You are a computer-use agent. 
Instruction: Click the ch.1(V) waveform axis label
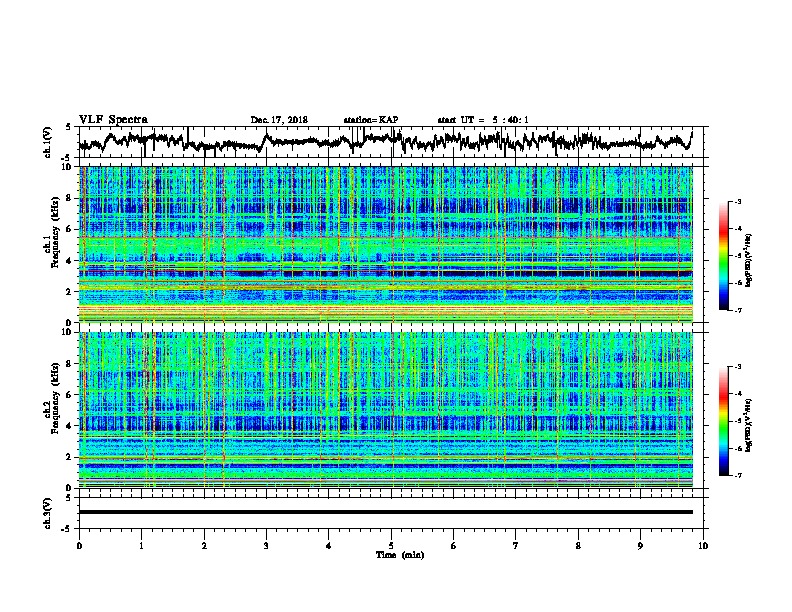click(x=48, y=142)
